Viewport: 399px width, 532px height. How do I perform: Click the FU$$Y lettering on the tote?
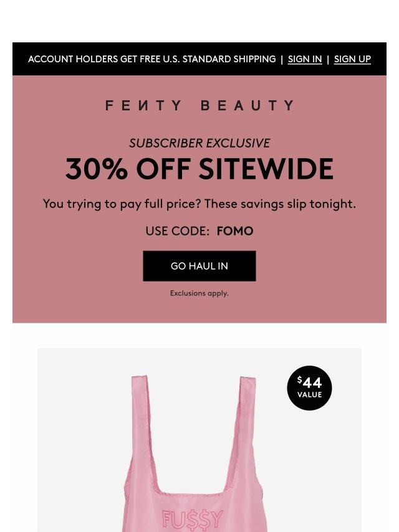click(x=192, y=520)
